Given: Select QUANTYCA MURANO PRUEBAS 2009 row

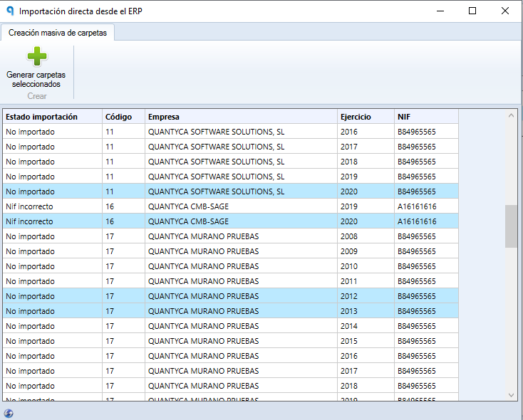Looking at the screenshot, I should pyautogui.click(x=230, y=251).
